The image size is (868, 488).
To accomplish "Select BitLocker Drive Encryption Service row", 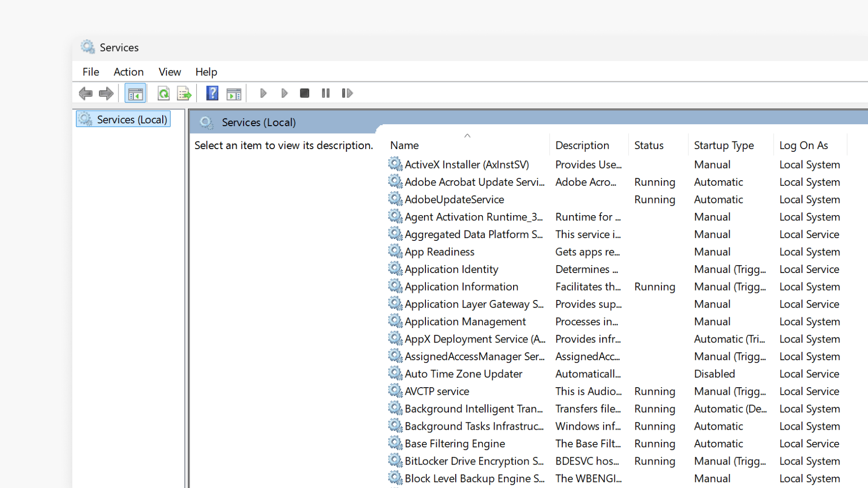I will coord(474,461).
